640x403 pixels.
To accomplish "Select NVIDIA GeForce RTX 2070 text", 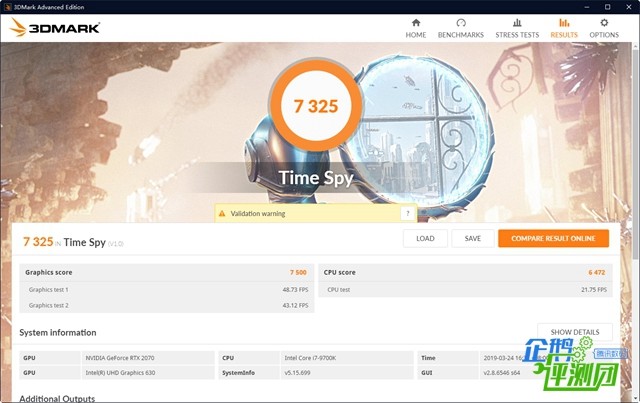I will click(x=120, y=358).
